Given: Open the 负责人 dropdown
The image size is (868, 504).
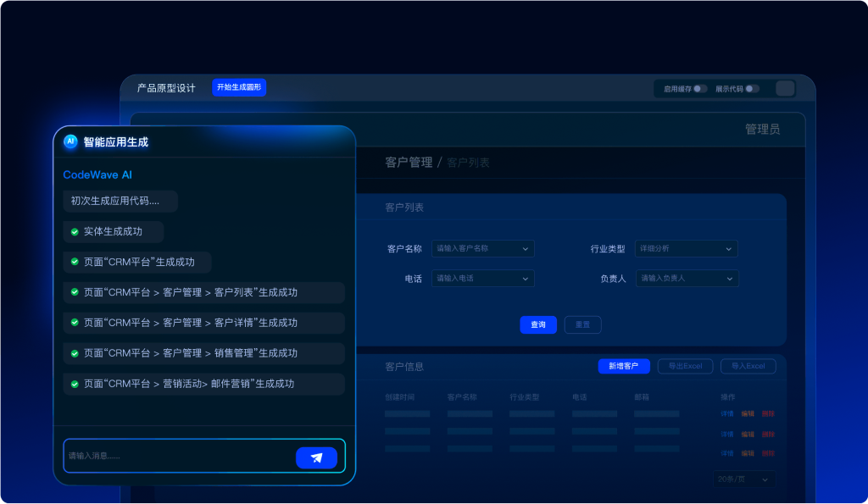Looking at the screenshot, I should 687,279.
